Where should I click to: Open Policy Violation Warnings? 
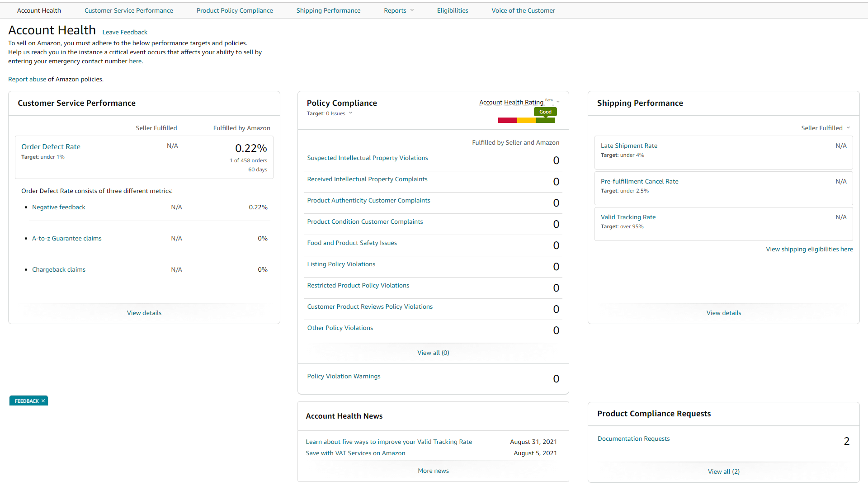(344, 376)
